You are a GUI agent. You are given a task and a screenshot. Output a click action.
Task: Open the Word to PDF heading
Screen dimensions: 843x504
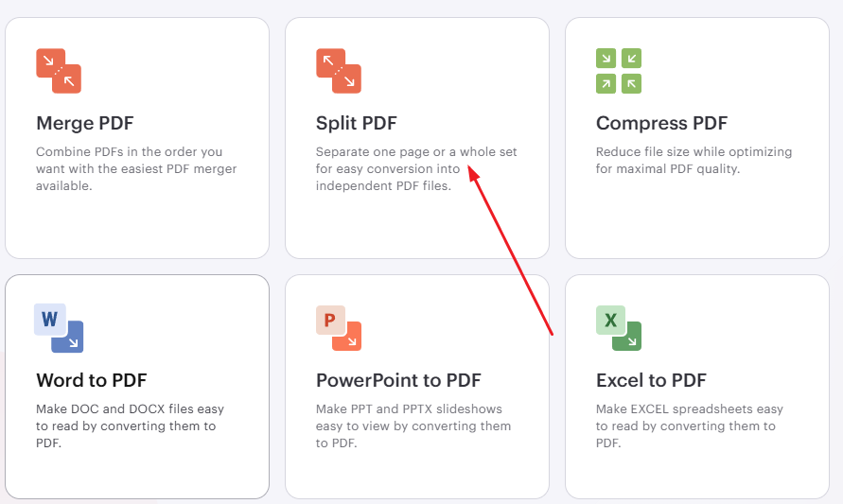click(92, 381)
